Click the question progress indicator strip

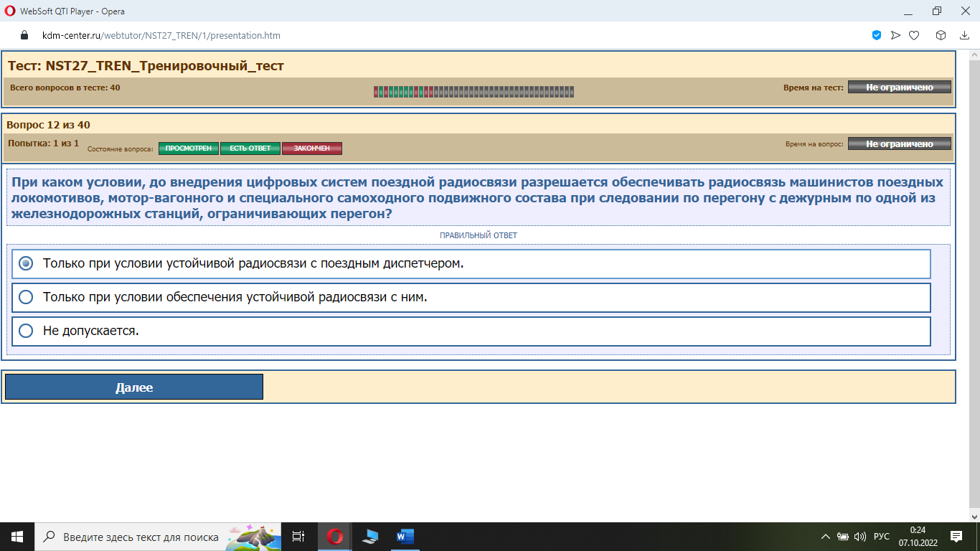[x=473, y=91]
